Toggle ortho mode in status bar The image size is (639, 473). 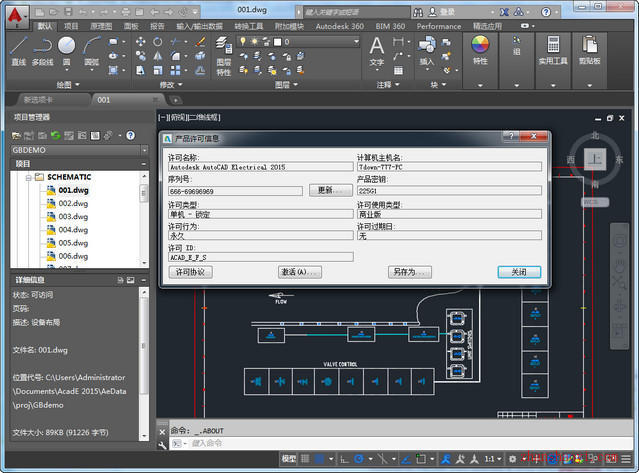tap(344, 459)
